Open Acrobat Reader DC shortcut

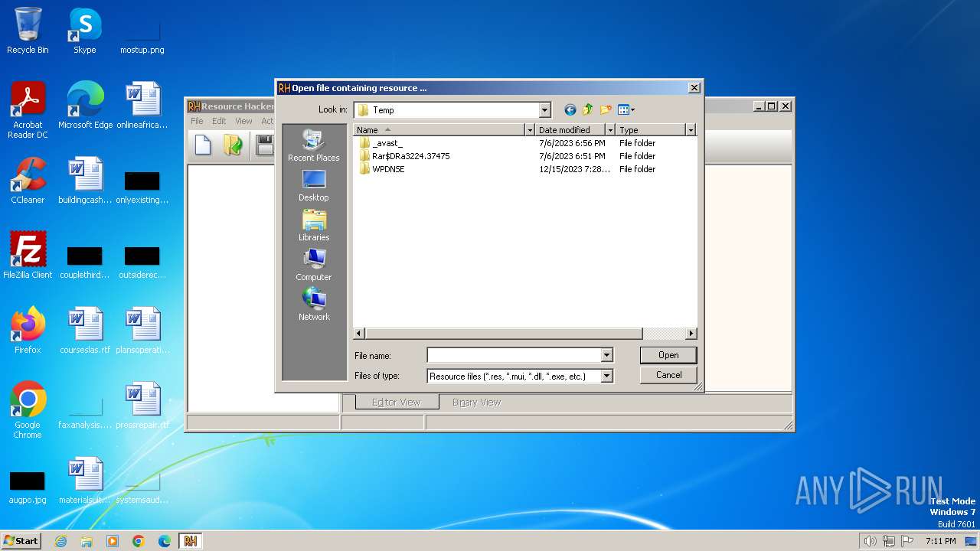(28, 110)
